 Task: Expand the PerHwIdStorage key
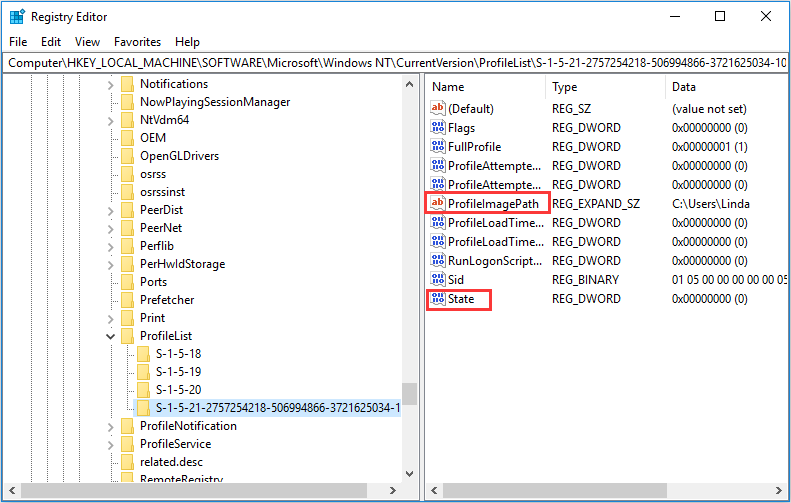[x=110, y=265]
